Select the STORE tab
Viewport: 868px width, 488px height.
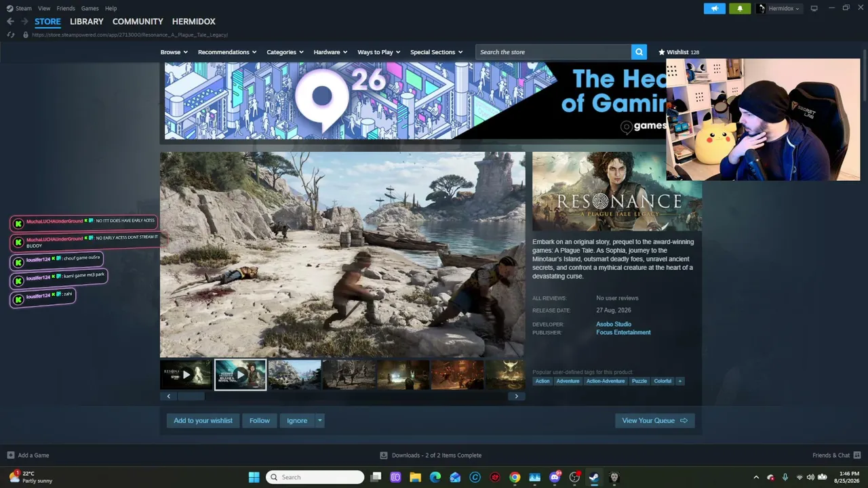(47, 22)
